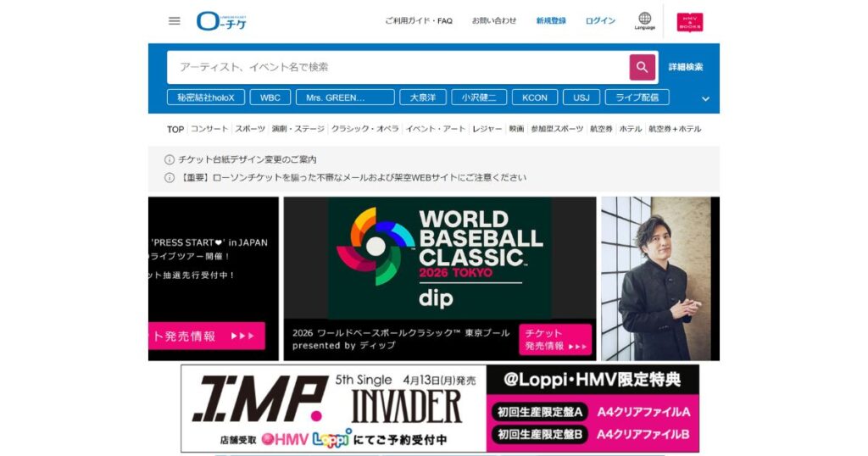
Task: Open the スポーツ category
Action: [250, 129]
